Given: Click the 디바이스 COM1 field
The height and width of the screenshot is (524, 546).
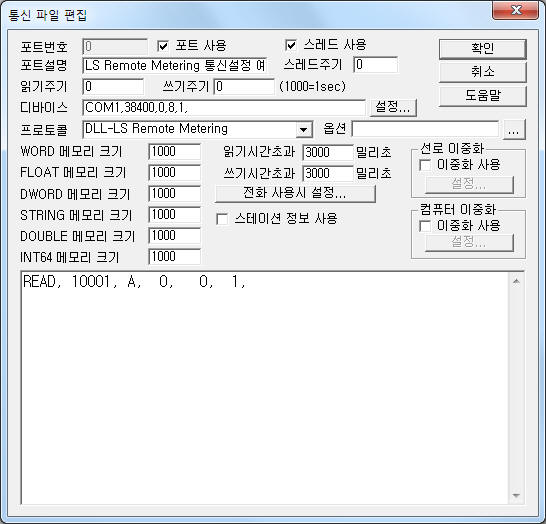Looking at the screenshot, I should 224,108.
